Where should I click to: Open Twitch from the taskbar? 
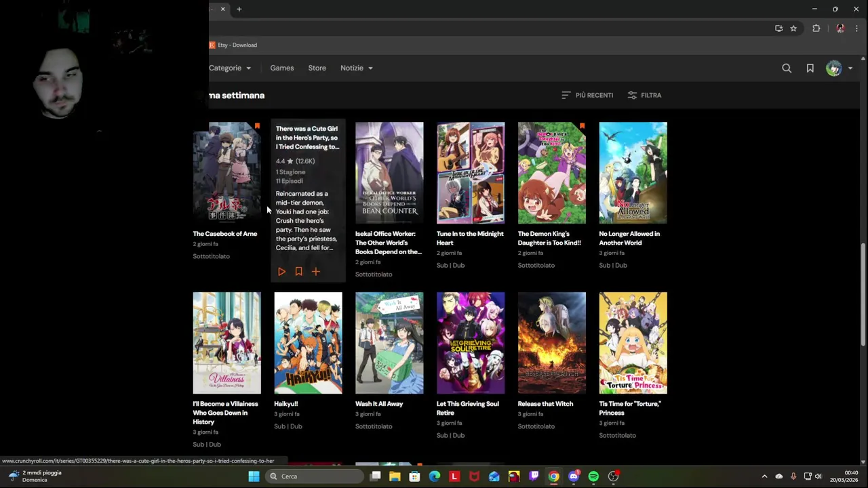click(534, 476)
